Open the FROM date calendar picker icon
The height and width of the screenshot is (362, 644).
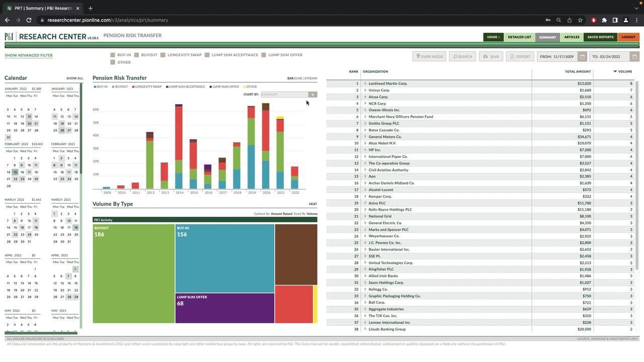pyautogui.click(x=582, y=56)
